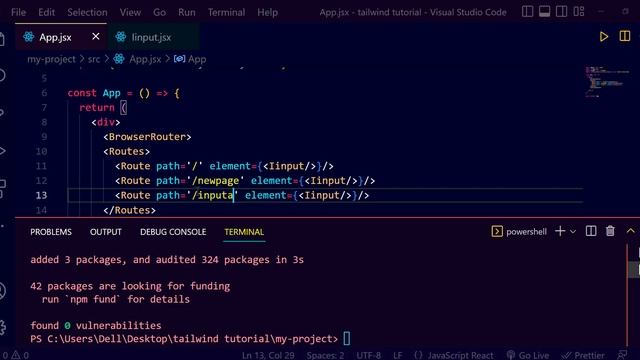Viewport: 640px width, 360px height.
Task: Split the terminal pane
Action: click(591, 231)
